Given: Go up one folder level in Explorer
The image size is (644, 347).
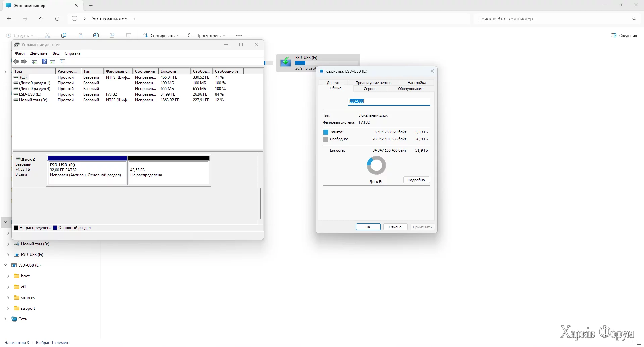Looking at the screenshot, I should coord(41,19).
